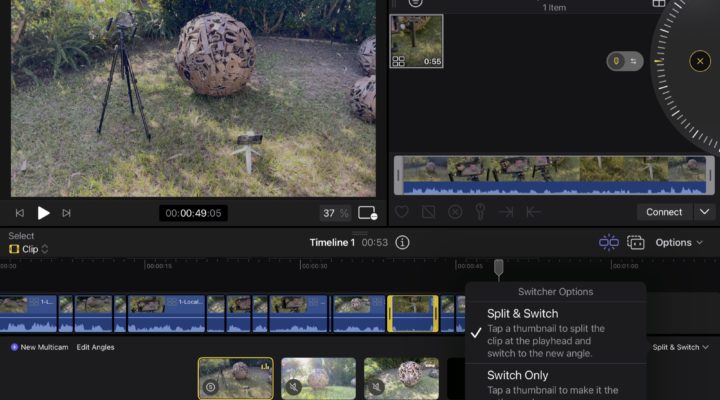This screenshot has width=720, height=400.
Task: Open timeline Options menu
Action: click(x=679, y=242)
